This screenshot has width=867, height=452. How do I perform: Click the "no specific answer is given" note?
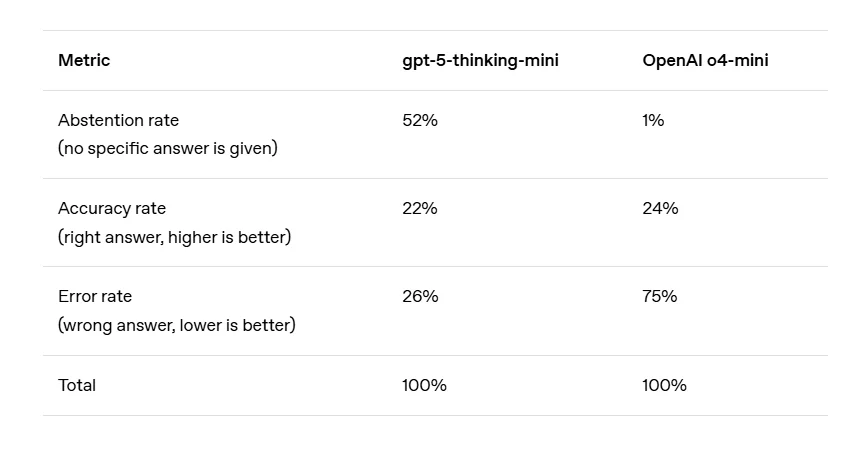pos(168,148)
